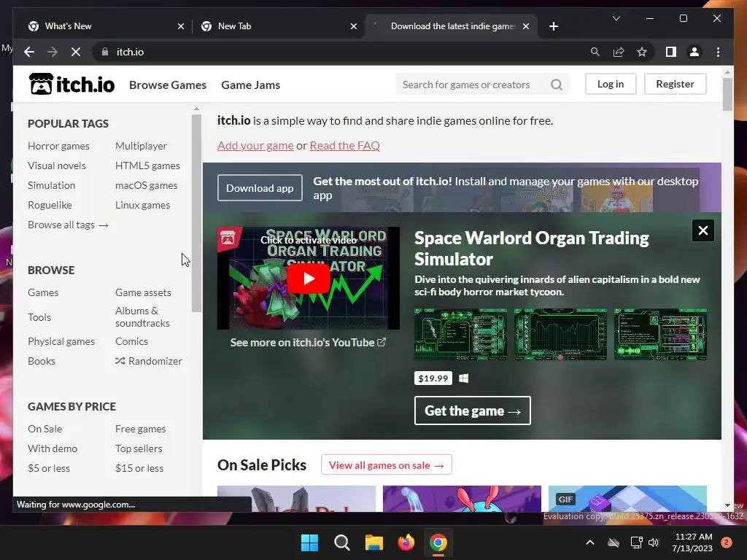Image resolution: width=747 pixels, height=560 pixels.
Task: Show Free games
Action: (x=141, y=429)
